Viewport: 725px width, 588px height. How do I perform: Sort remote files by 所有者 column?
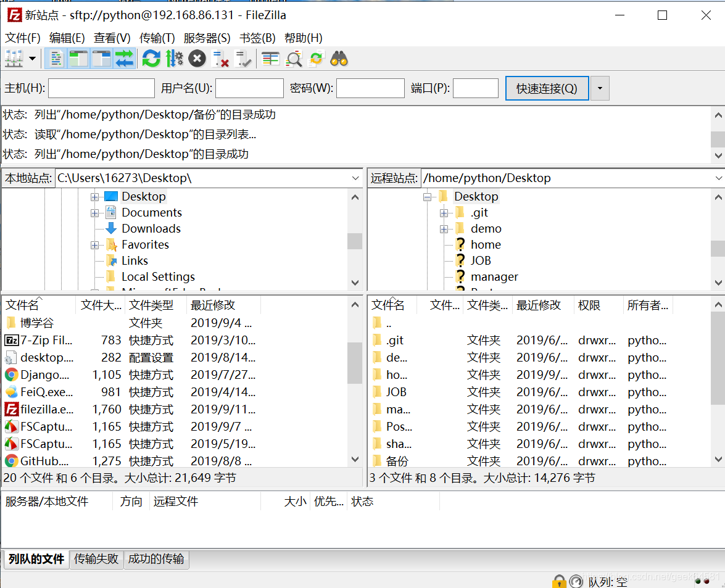[648, 305]
